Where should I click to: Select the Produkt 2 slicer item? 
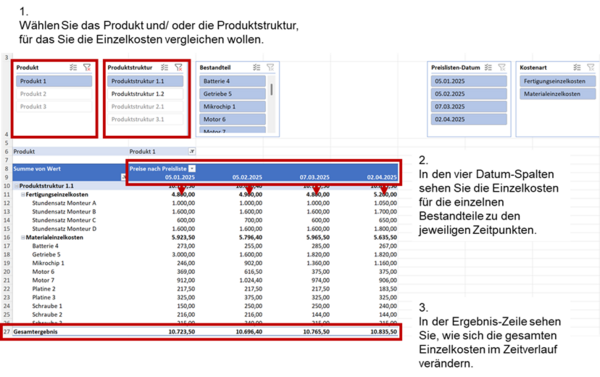[54, 94]
